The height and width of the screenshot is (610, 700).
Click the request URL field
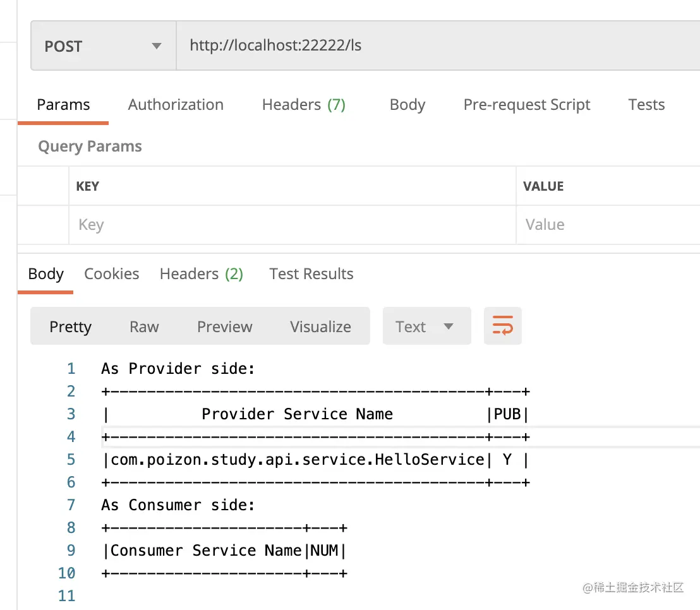[x=436, y=46]
